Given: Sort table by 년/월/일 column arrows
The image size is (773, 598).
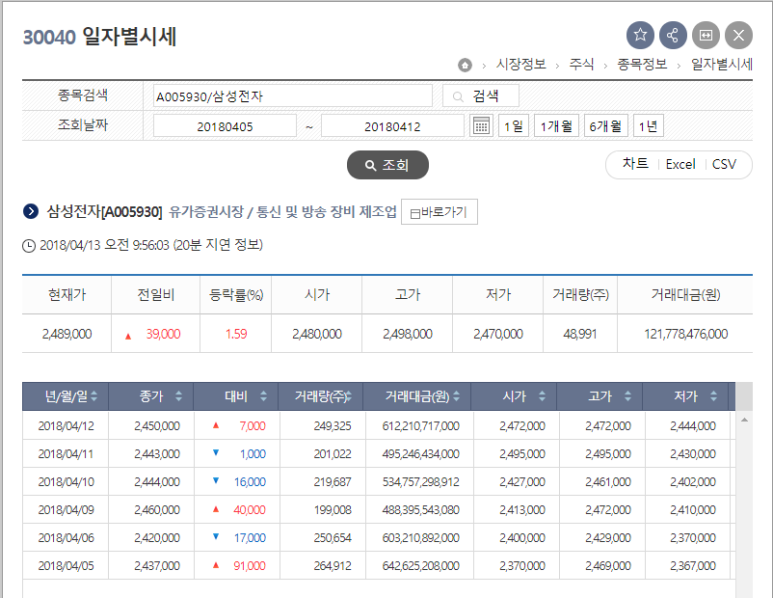Looking at the screenshot, I should (94, 396).
